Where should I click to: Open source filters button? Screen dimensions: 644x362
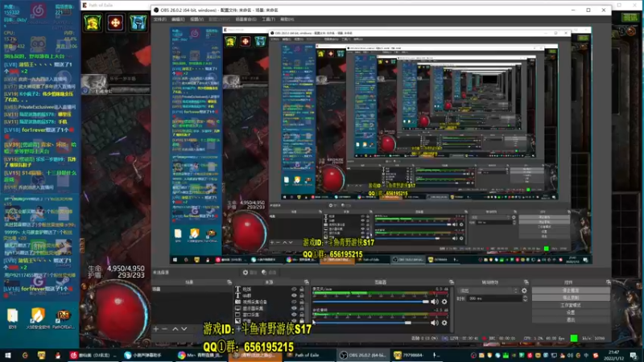(x=269, y=272)
